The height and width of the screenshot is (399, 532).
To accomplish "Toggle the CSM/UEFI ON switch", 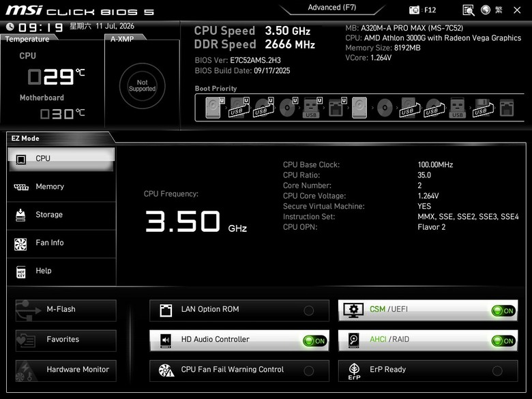I will tap(503, 310).
